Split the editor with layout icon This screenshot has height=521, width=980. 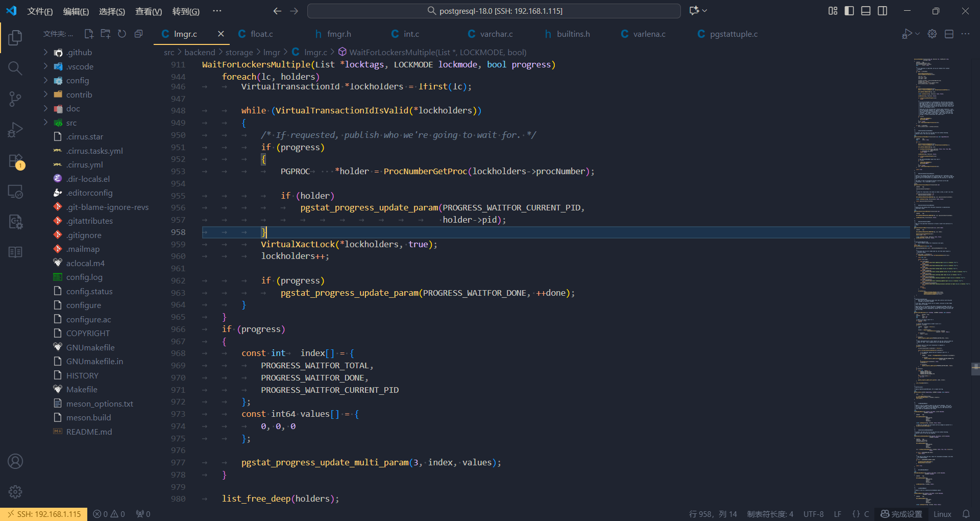point(949,34)
